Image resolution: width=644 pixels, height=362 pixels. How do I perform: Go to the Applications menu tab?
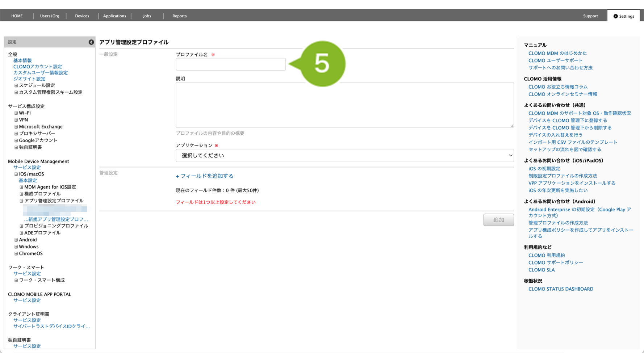(114, 16)
